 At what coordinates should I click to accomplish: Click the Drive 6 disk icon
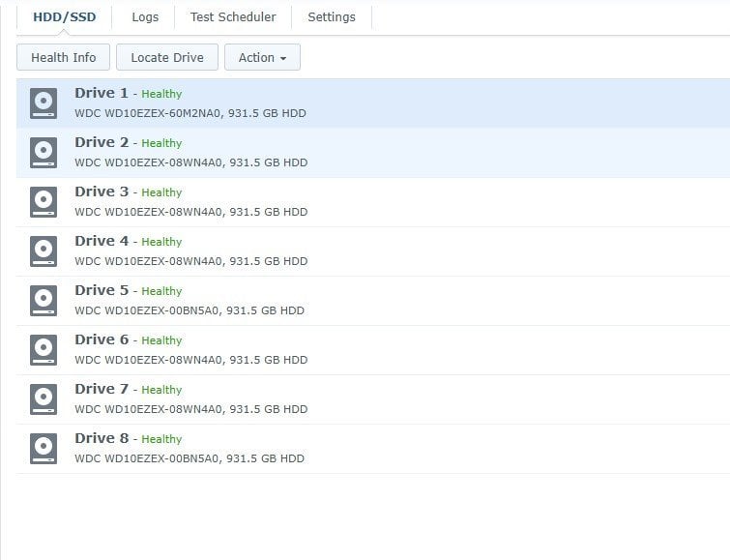[44, 350]
